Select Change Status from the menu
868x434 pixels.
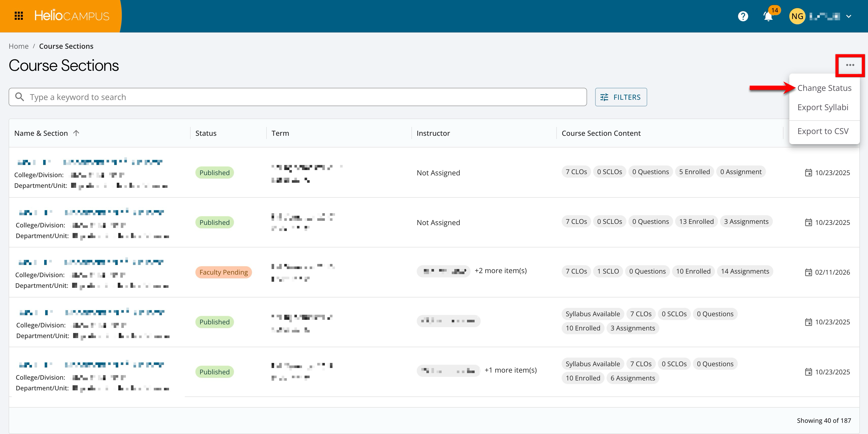824,88
